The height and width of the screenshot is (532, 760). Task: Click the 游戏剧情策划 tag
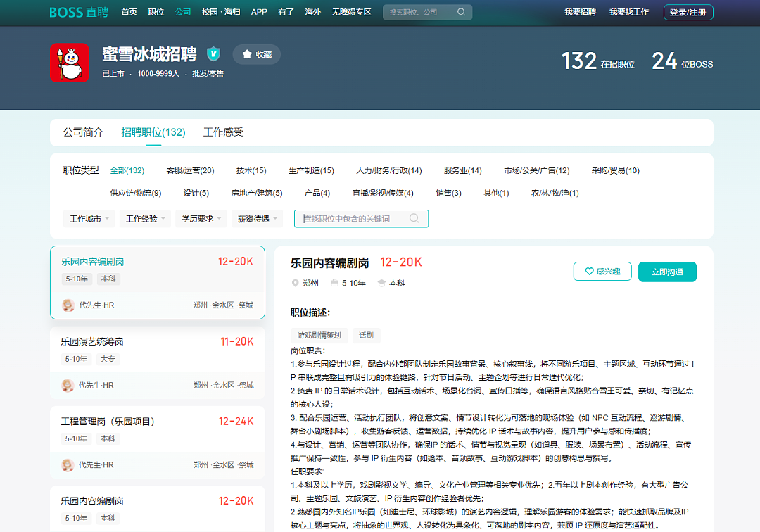click(x=319, y=335)
